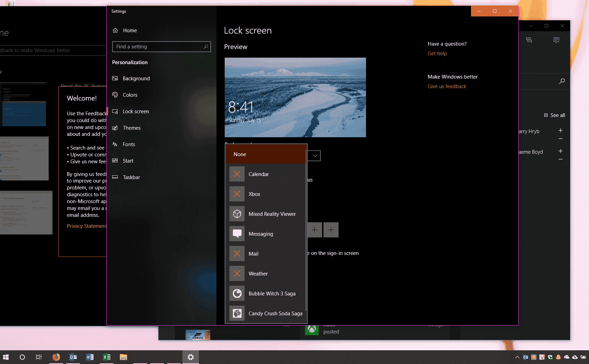The width and height of the screenshot is (589, 364).
Task: Remove Graeme Boyd suggestion with minus button
Action: [x=561, y=159]
